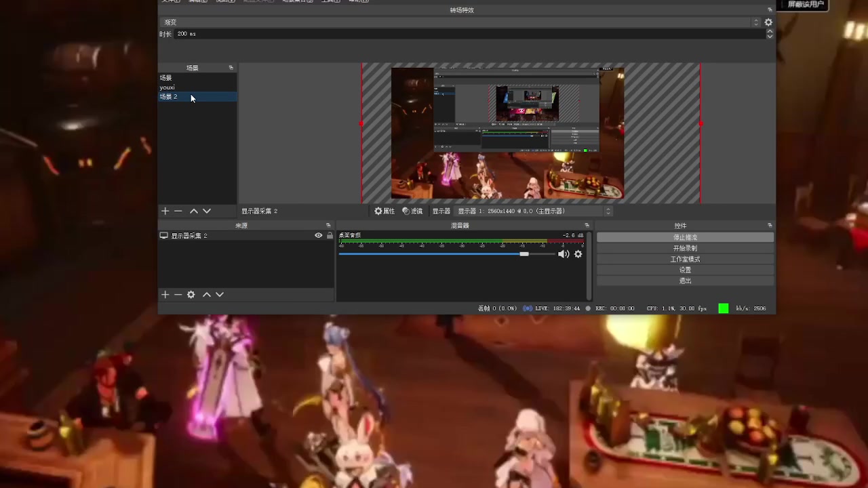Open transition properties gear beside 渐变
Image resolution: width=868 pixels, height=488 pixels.
768,22
